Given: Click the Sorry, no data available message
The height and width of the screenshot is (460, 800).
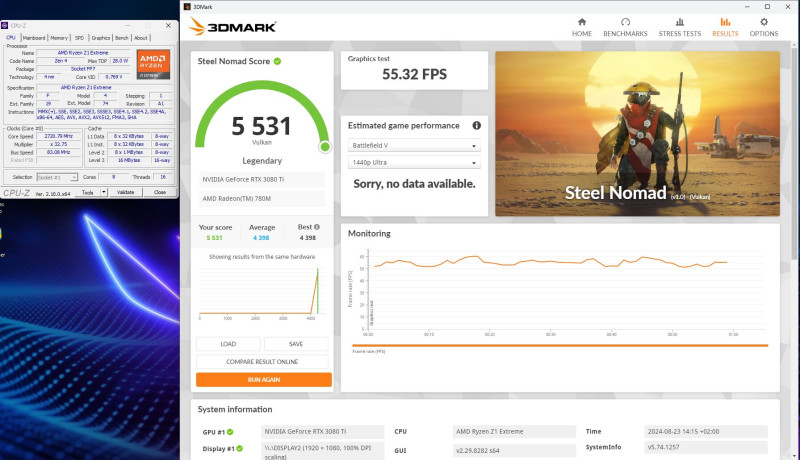Looking at the screenshot, I should click(414, 184).
